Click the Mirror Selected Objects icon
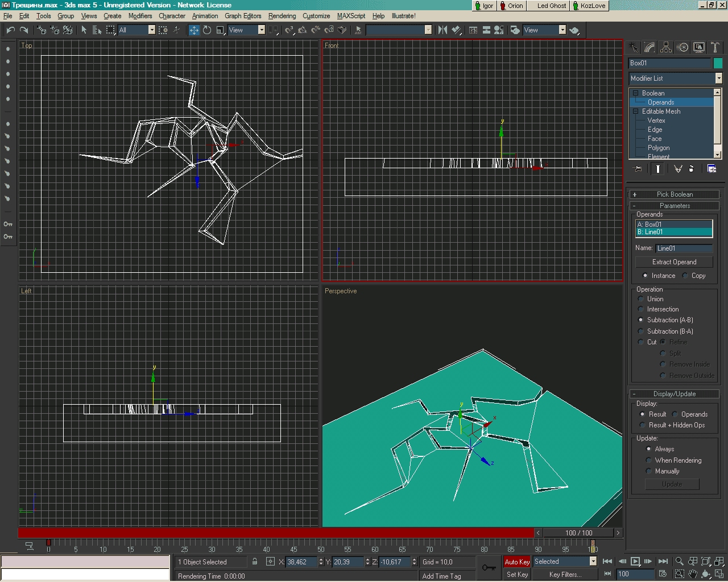Screen dimensions: 728x582 pyautogui.click(x=442, y=30)
